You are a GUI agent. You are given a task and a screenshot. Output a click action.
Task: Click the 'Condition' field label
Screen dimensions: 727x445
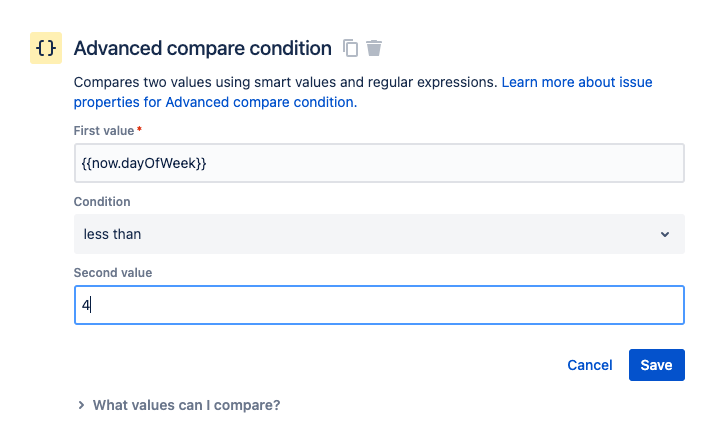click(x=102, y=202)
